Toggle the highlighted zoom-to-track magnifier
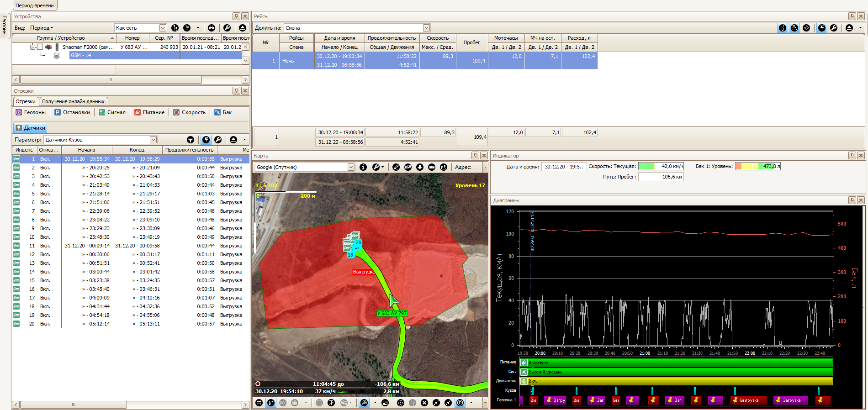The width and height of the screenshot is (868, 410). pos(364,403)
